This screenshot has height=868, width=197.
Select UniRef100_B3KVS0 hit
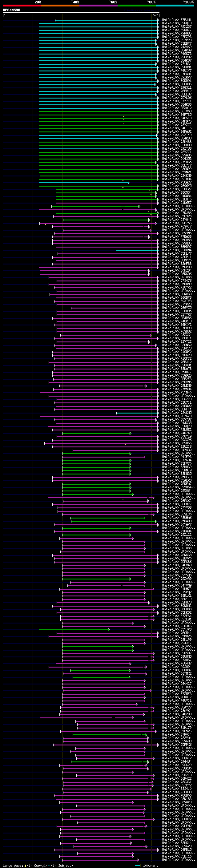[177, 463]
